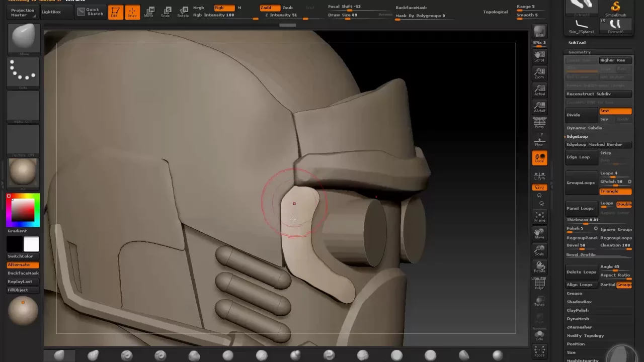Adjust the Draw Size slider
644x362 pixels.
tap(352, 16)
